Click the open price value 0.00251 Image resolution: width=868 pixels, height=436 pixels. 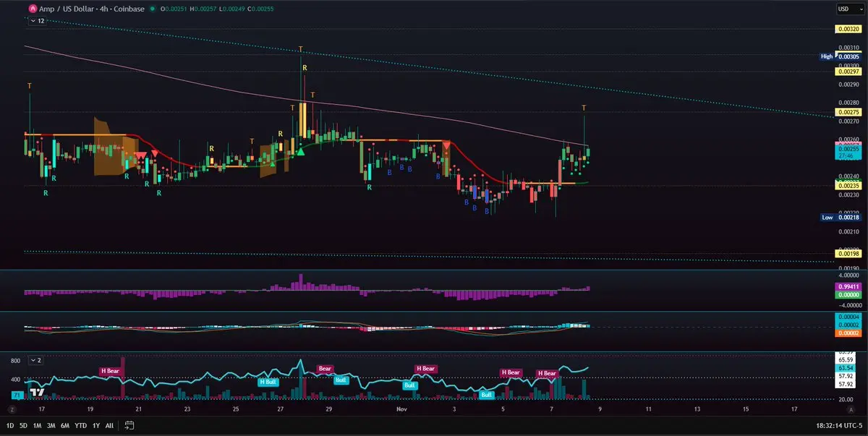[x=174, y=9]
